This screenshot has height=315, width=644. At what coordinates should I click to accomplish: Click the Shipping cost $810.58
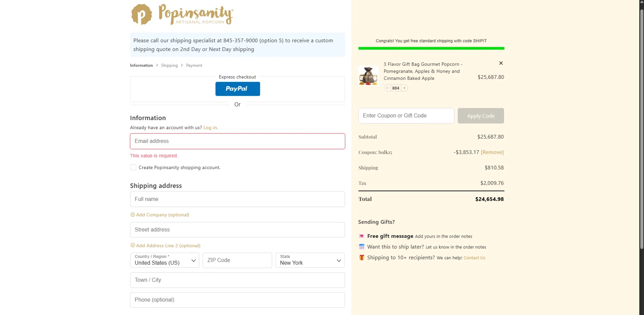coord(494,168)
